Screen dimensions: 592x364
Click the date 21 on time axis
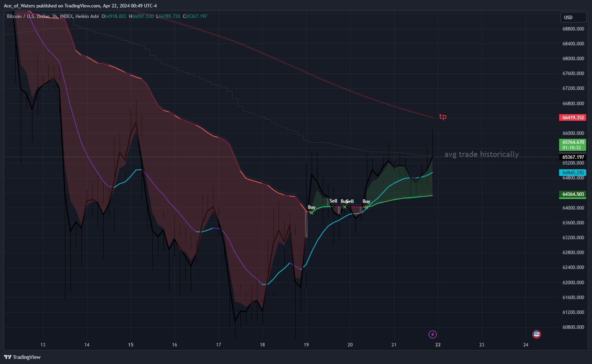pyautogui.click(x=394, y=345)
